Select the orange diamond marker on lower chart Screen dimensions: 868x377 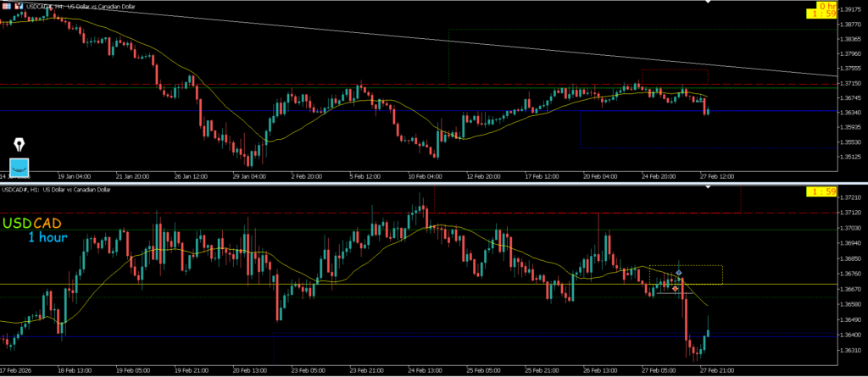(676, 289)
